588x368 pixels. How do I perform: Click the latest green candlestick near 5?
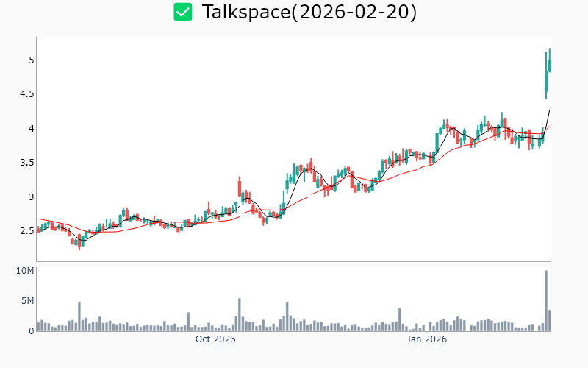point(549,65)
